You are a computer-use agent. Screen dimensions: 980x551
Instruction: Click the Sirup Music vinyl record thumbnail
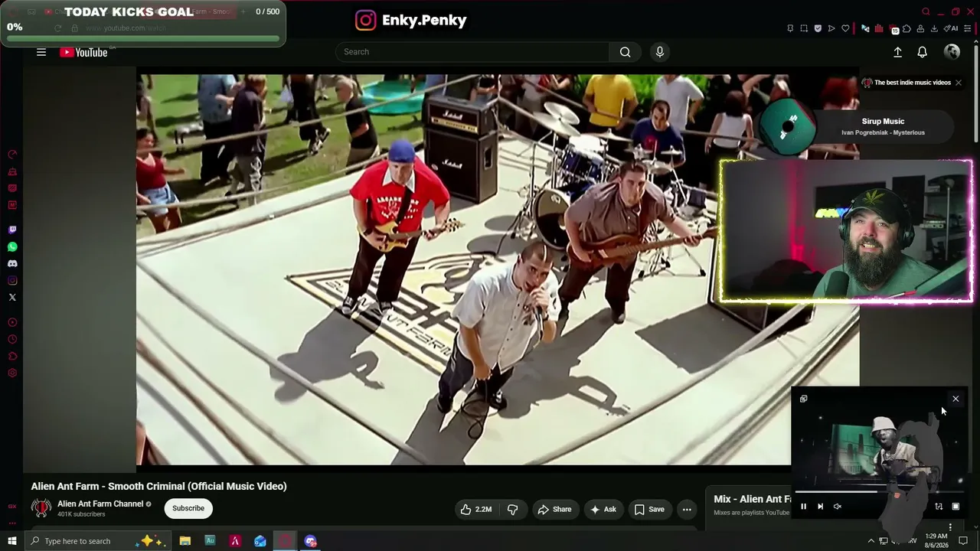(x=789, y=126)
